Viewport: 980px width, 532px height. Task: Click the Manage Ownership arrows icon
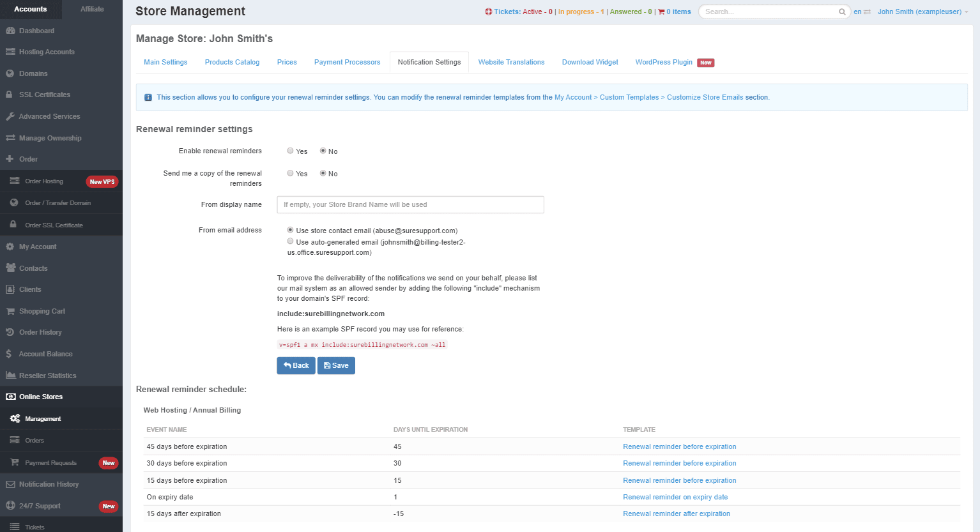(x=10, y=138)
